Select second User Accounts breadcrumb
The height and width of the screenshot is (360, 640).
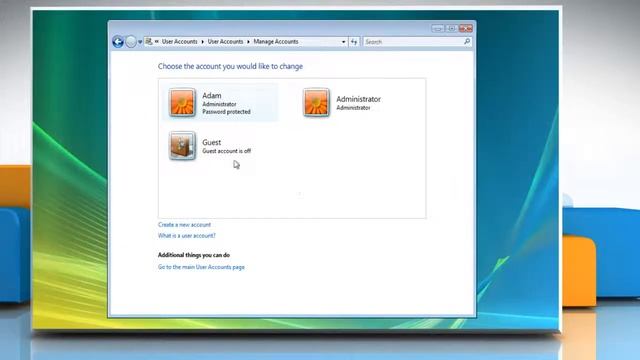(x=225, y=42)
